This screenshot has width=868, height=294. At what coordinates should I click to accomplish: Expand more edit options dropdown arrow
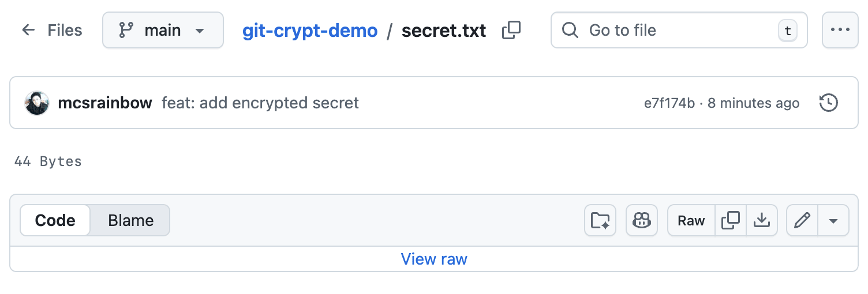833,220
